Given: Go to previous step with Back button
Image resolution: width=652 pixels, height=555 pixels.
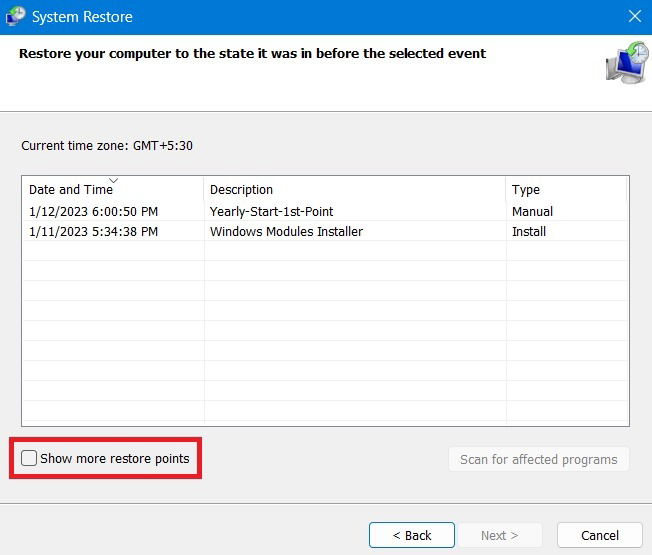Looking at the screenshot, I should (412, 535).
